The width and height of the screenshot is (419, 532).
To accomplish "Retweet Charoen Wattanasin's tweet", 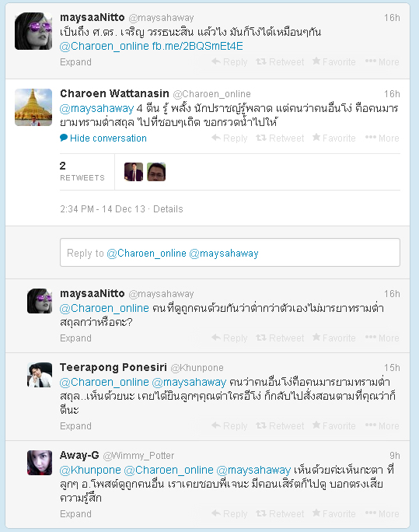I will click(280, 138).
